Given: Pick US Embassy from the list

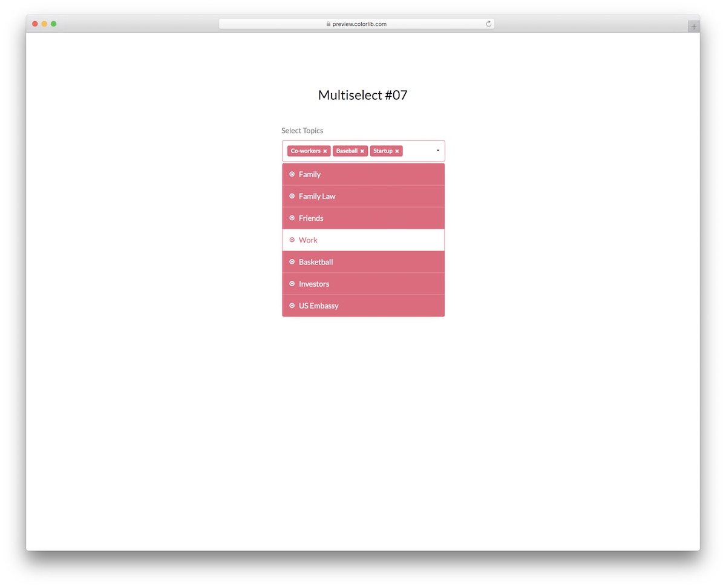Looking at the screenshot, I should (x=364, y=305).
